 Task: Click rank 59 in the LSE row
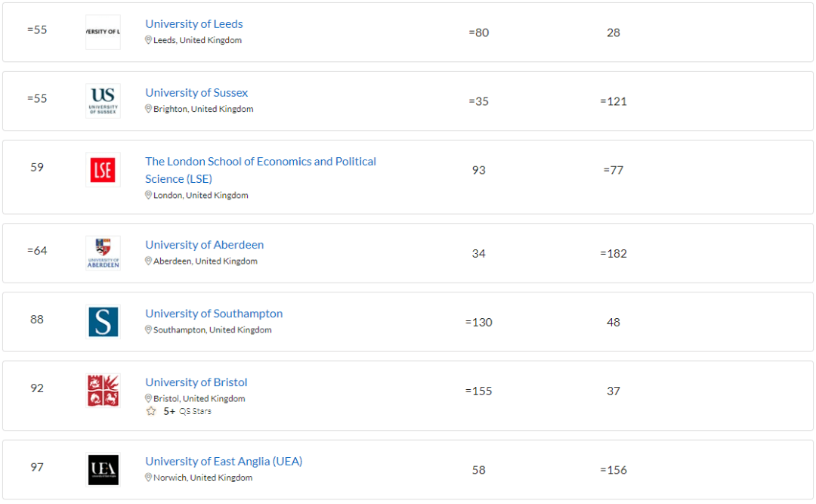coord(37,167)
